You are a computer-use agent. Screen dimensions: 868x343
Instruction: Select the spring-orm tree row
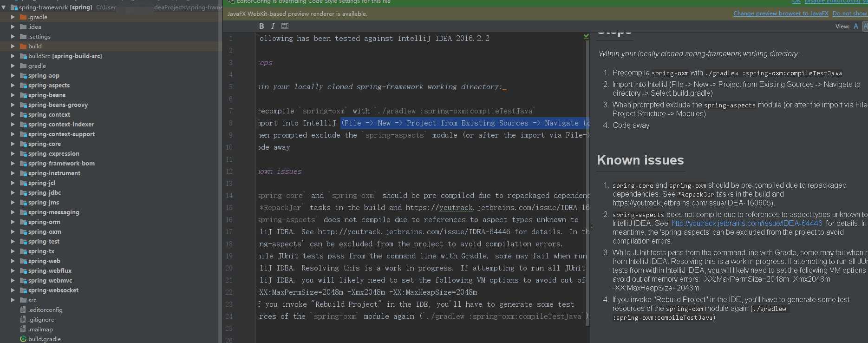[110, 222]
